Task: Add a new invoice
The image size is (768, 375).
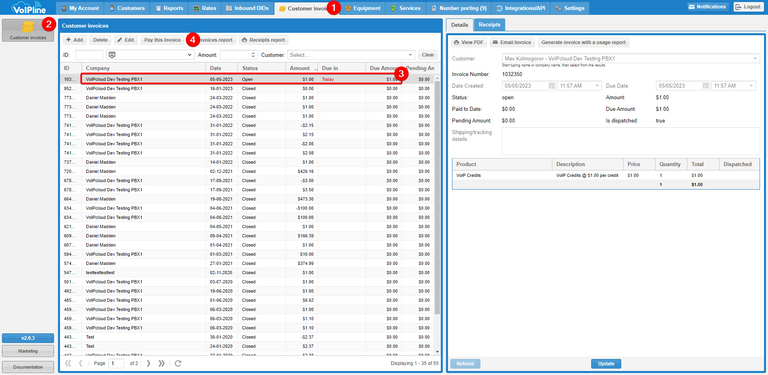Action: 74,40
